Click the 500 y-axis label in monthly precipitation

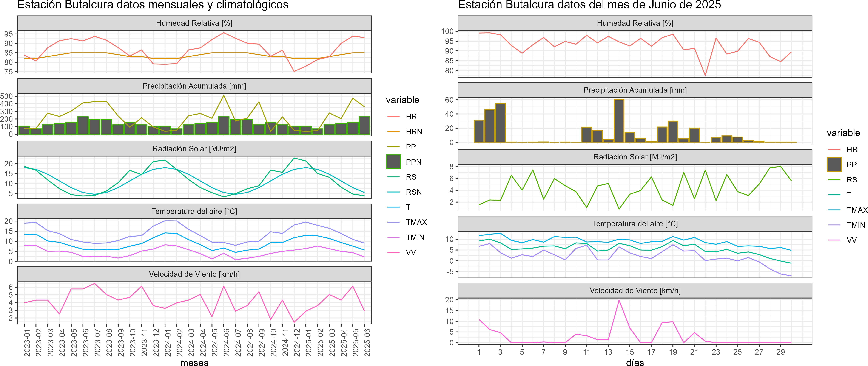coord(6,96)
